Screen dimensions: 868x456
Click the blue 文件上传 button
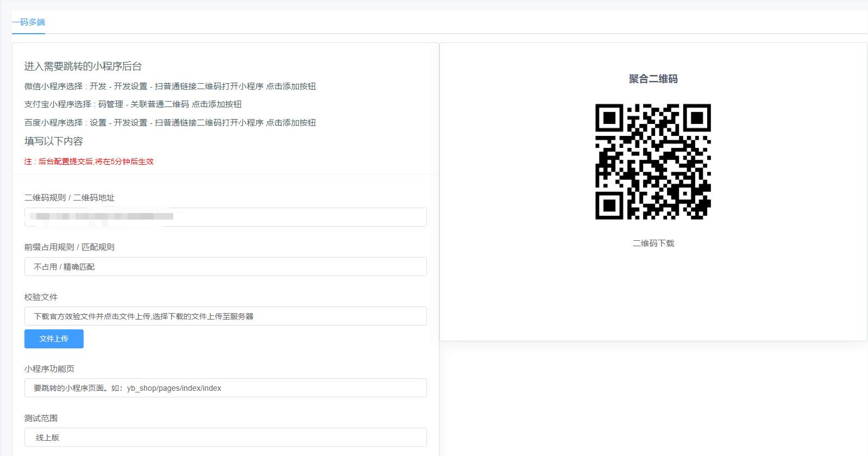[x=54, y=339]
